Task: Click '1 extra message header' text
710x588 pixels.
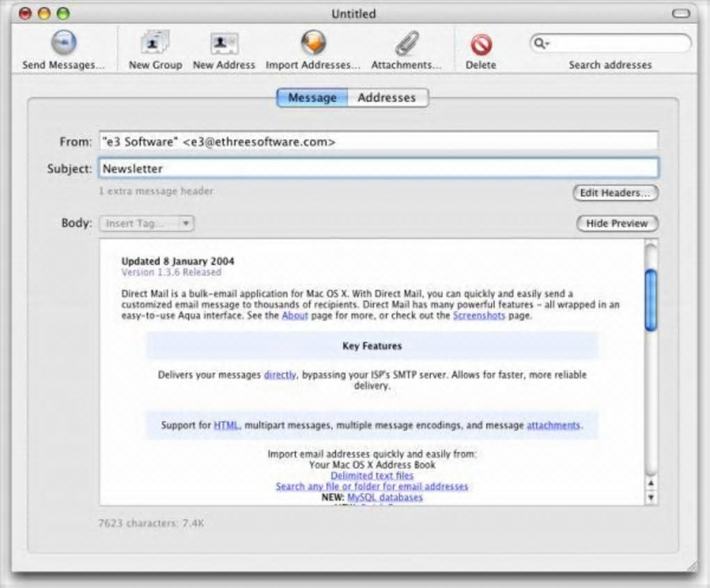Action: (156, 191)
